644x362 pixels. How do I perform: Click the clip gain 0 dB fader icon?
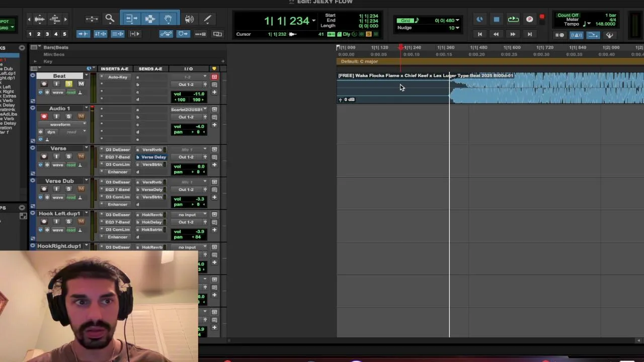point(340,100)
